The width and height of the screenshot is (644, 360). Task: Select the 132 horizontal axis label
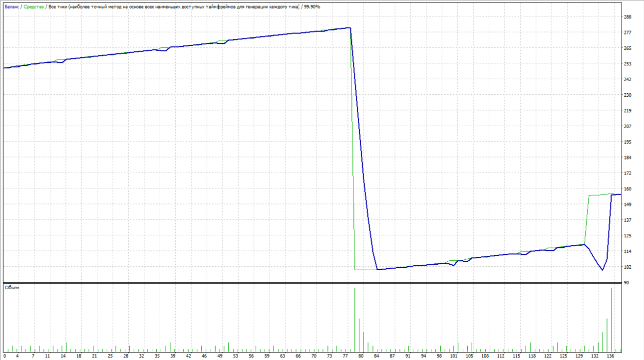point(595,357)
